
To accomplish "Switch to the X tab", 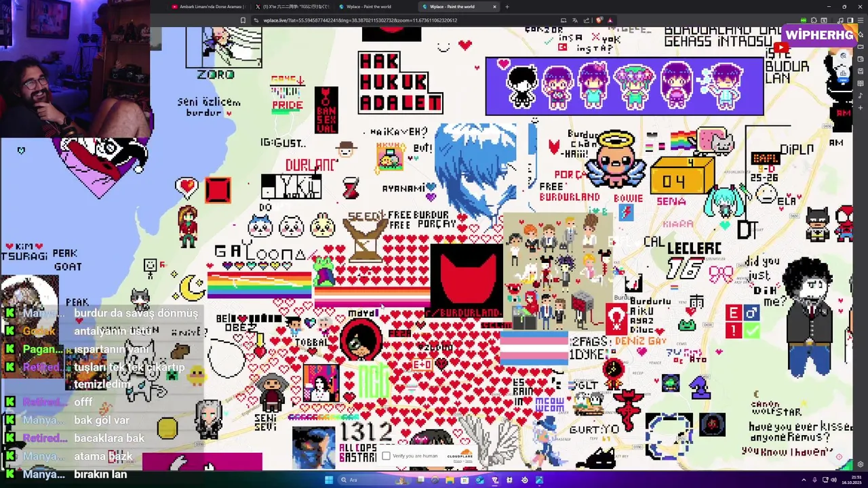I will (x=292, y=7).
